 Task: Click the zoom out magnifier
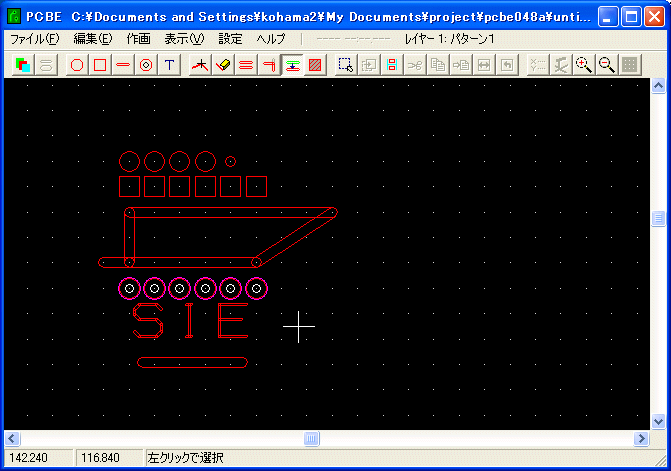click(x=606, y=65)
